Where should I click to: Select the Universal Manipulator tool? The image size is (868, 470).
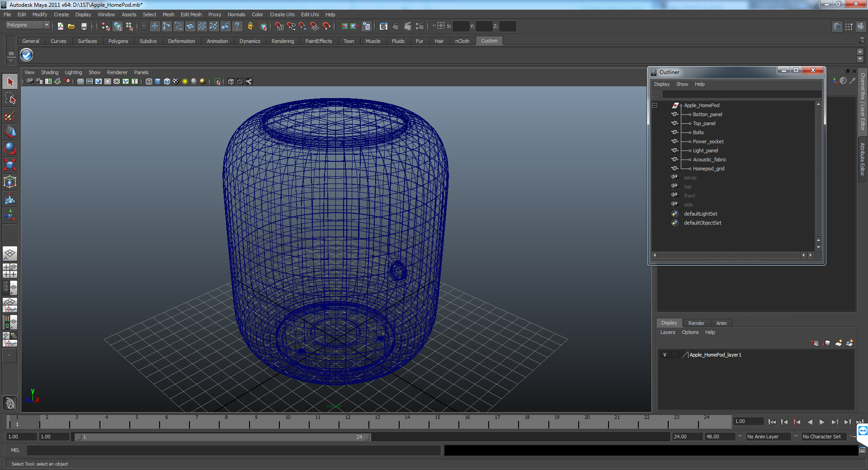(x=10, y=182)
